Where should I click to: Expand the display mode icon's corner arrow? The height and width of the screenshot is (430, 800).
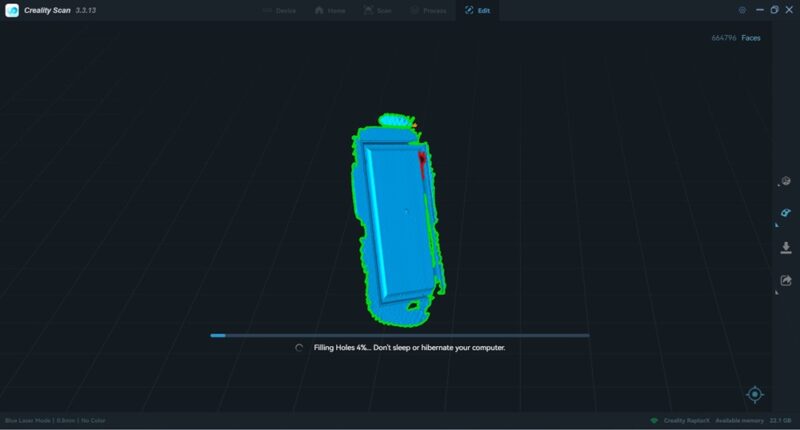pyautogui.click(x=777, y=190)
